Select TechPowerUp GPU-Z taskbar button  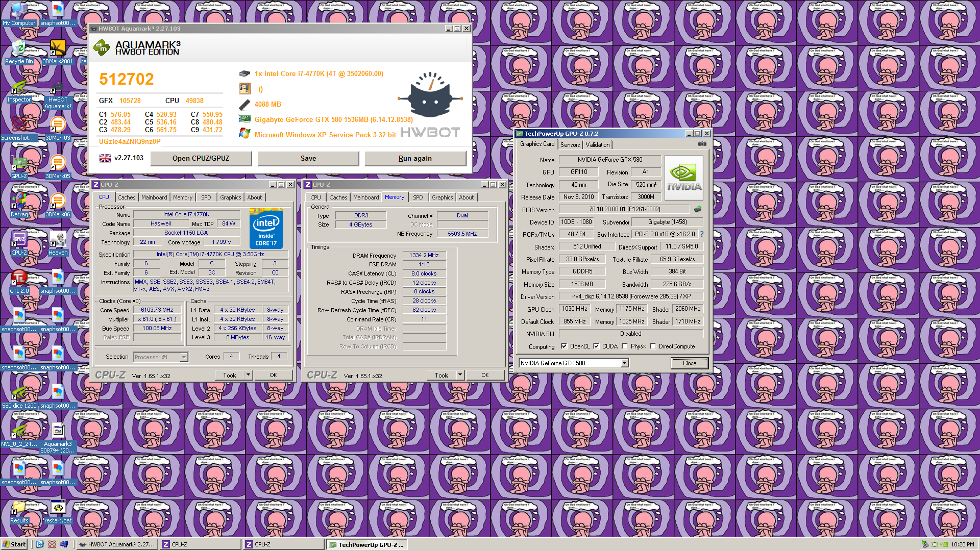click(x=367, y=544)
